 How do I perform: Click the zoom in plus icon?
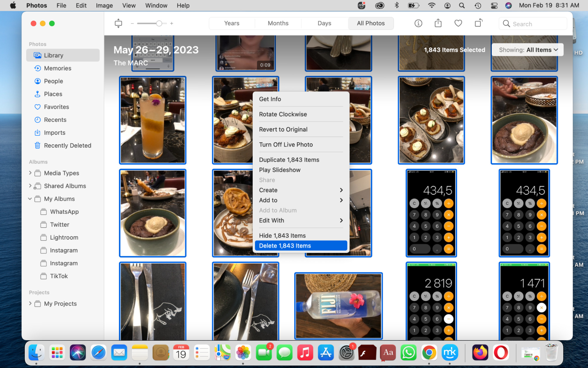click(x=171, y=23)
